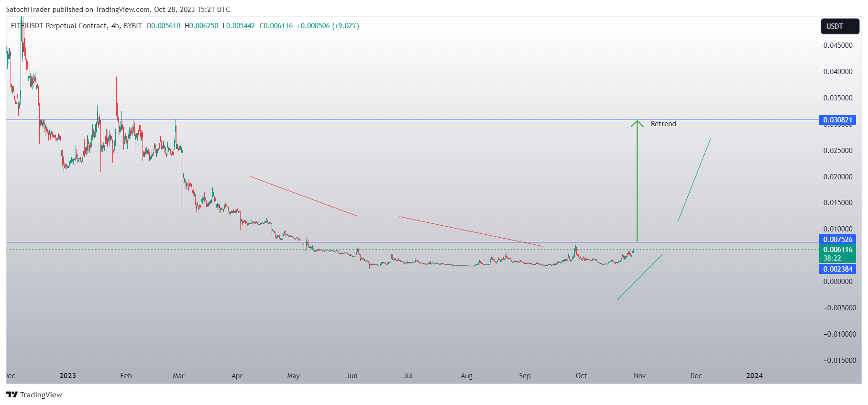Click the 38:22 candle countdown timer
868x405 pixels.
click(832, 258)
